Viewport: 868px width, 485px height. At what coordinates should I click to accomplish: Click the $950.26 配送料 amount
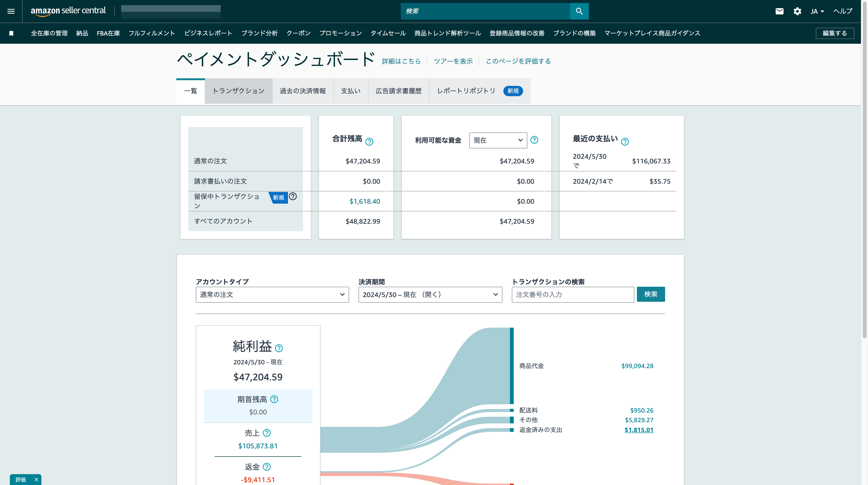642,410
